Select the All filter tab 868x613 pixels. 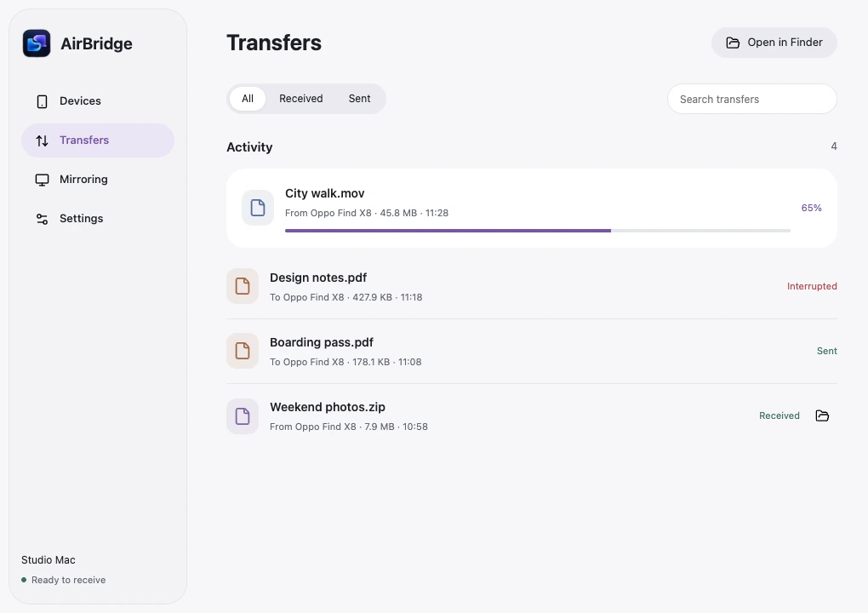[x=248, y=99]
